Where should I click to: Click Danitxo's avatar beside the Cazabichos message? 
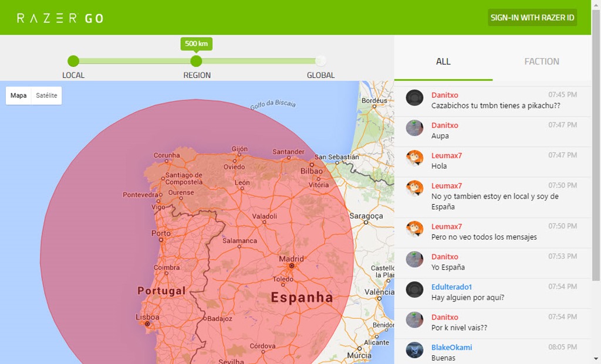point(414,98)
